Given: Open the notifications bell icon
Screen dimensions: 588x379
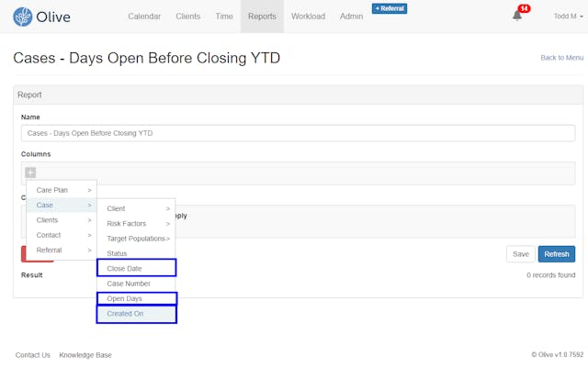Looking at the screenshot, I should 517,16.
